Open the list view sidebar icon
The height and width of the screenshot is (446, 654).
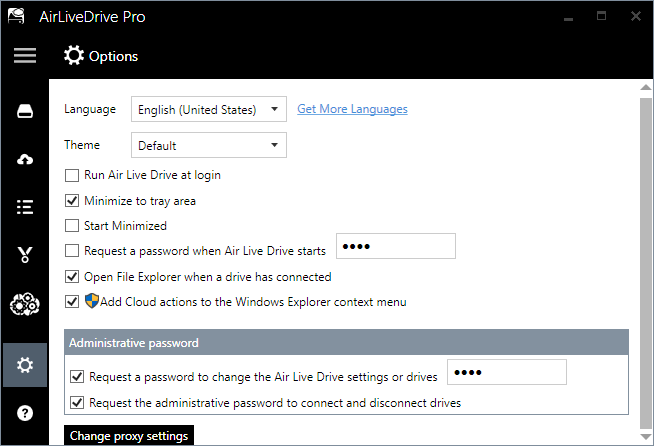[25, 207]
